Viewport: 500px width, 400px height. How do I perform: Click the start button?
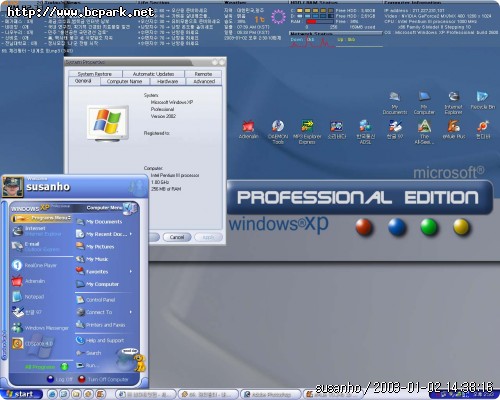(21, 395)
